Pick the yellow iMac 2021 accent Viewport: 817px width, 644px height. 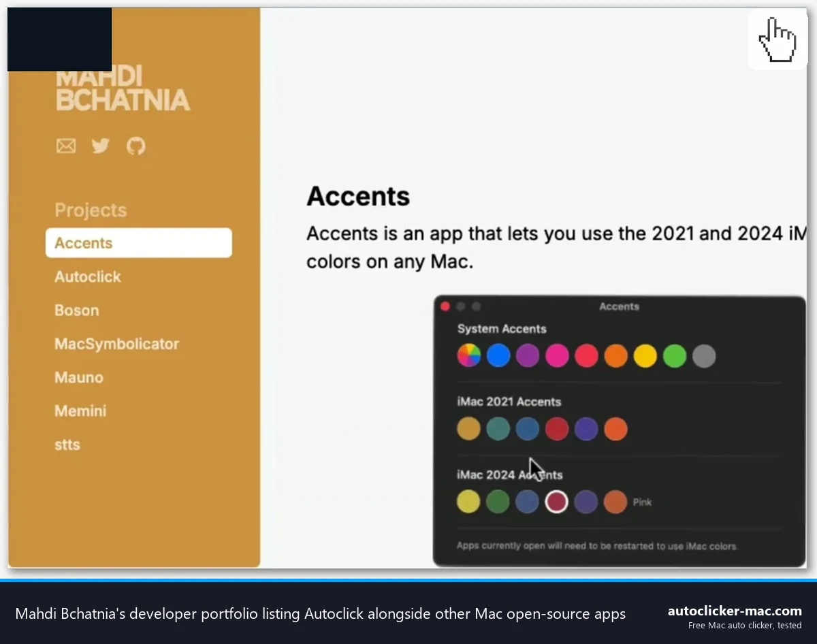[469, 429]
